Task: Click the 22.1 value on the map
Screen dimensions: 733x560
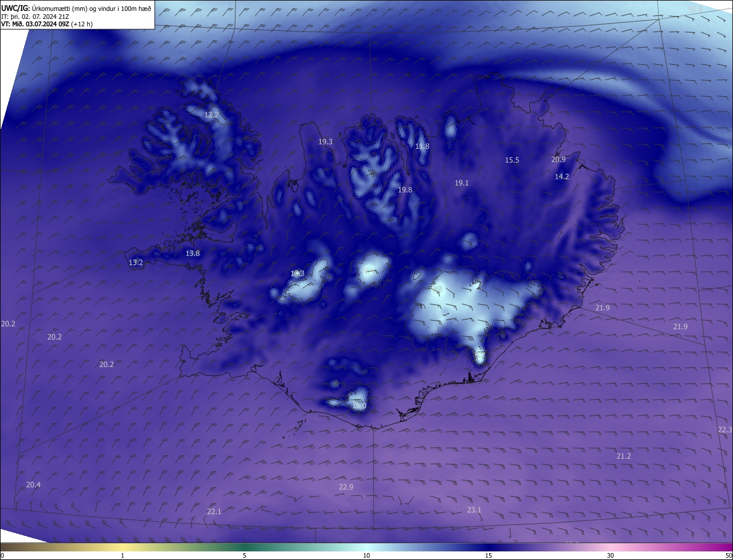Action: point(214,511)
